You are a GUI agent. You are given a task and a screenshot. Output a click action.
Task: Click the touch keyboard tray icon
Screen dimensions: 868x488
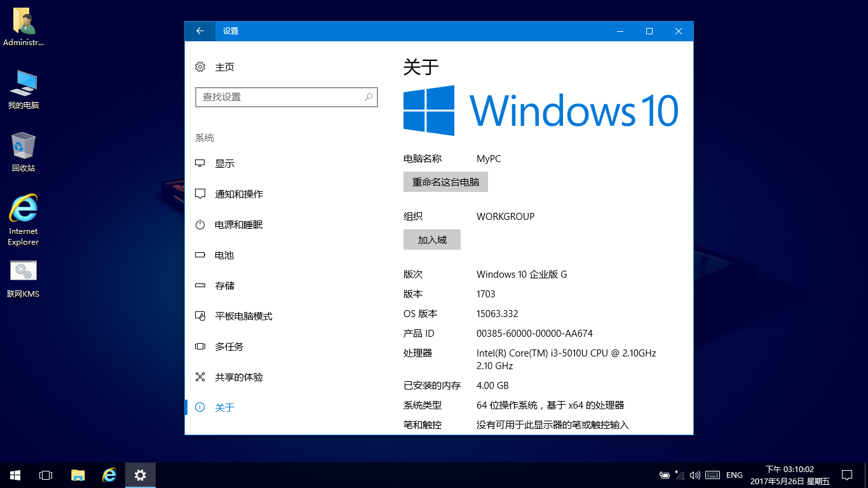[x=712, y=475]
